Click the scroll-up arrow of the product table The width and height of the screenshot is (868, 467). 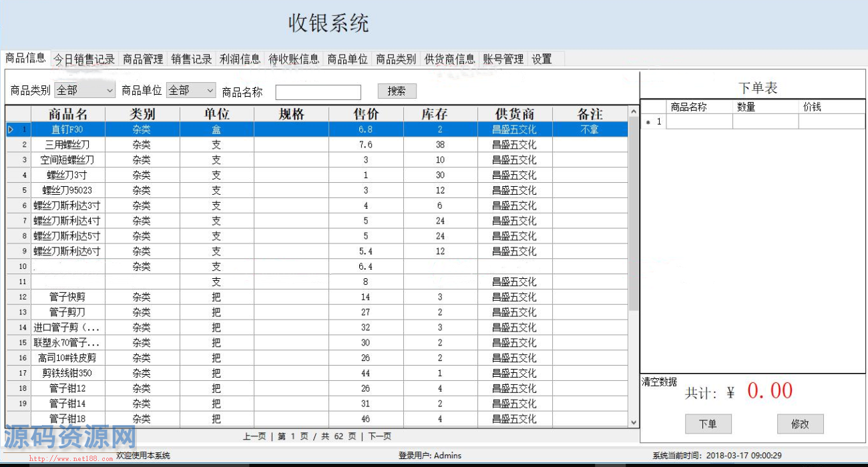click(x=634, y=111)
